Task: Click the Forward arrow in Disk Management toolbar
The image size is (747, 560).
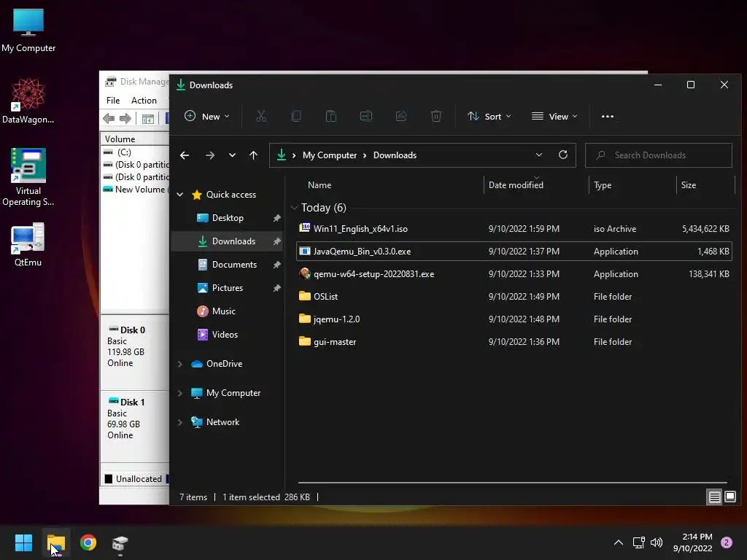Action: coord(125,119)
